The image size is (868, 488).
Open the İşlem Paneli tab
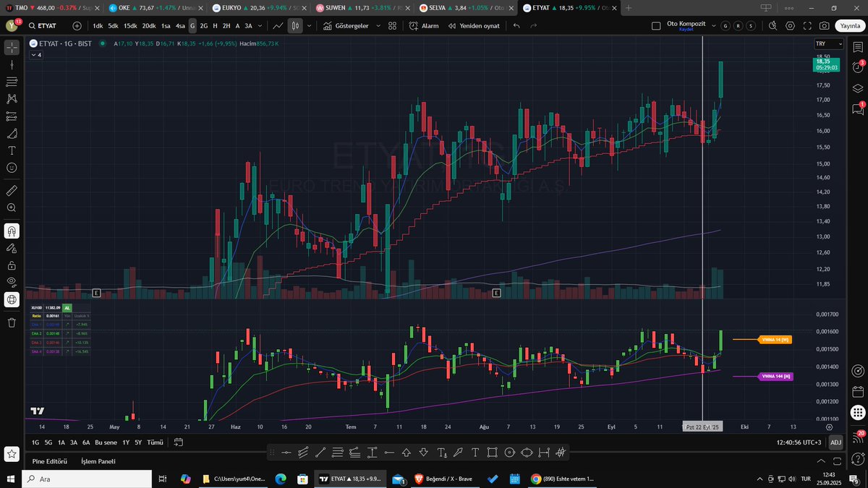point(98,461)
